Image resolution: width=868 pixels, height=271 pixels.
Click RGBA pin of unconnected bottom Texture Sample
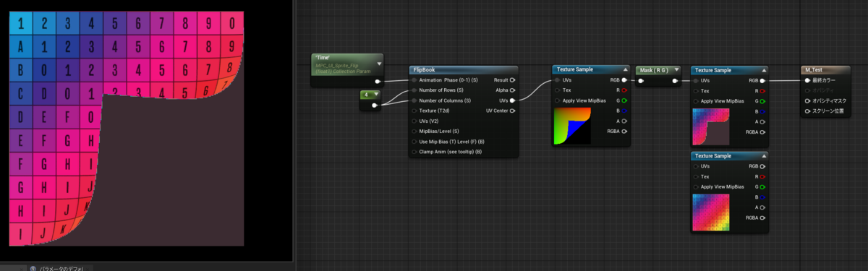pyautogui.click(x=762, y=217)
